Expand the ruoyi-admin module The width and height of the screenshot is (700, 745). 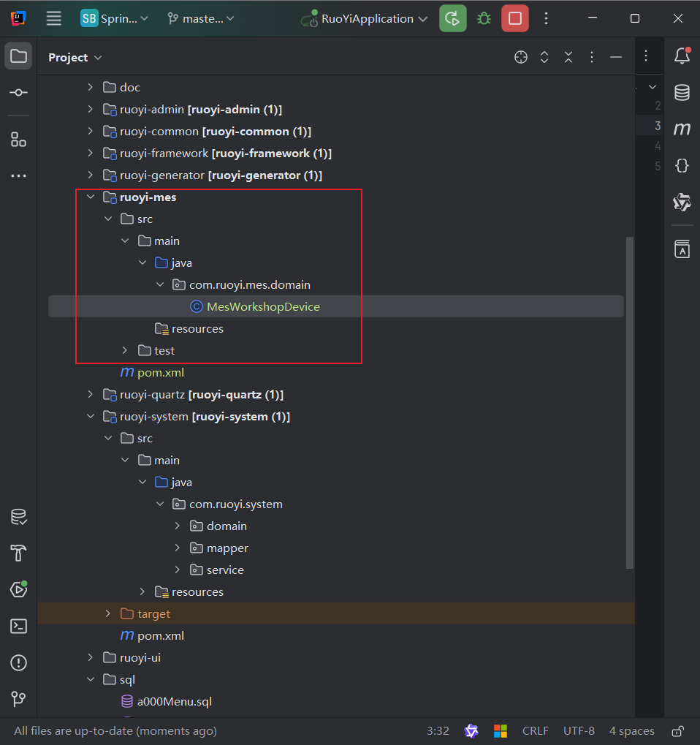pyautogui.click(x=90, y=109)
